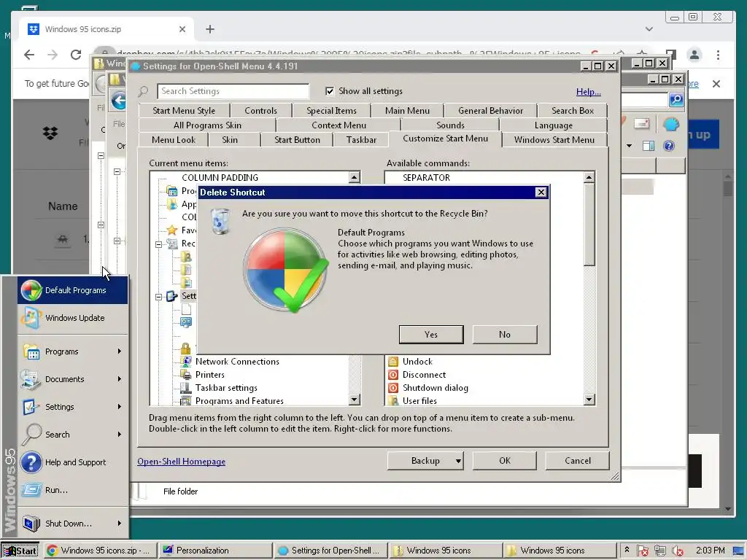
Task: Open Run... from Start menu
Action: pyautogui.click(x=73, y=489)
